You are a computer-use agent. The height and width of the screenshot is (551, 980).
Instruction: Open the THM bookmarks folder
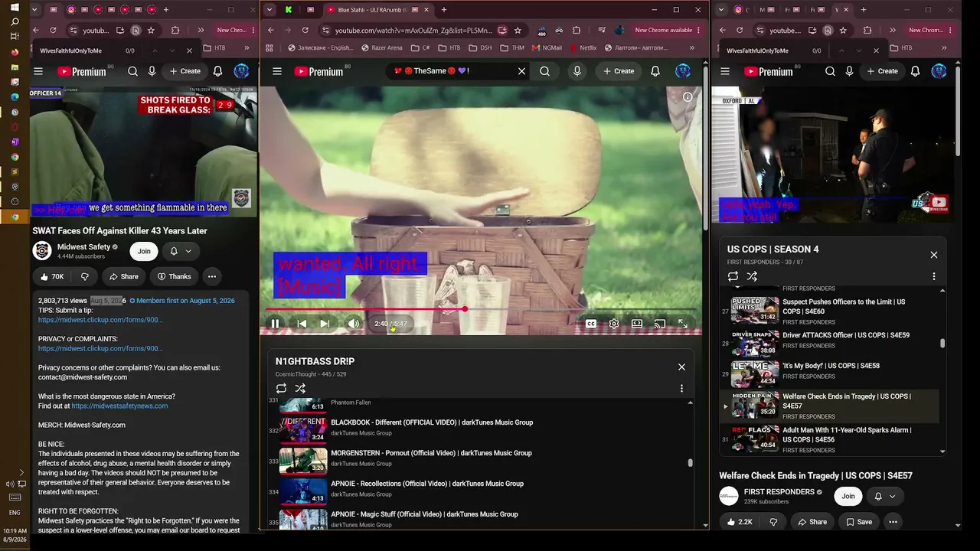[511, 47]
